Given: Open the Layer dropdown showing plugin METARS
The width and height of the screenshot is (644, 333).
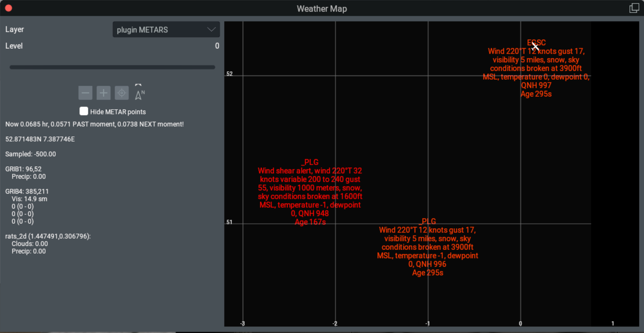Looking at the screenshot, I should (x=166, y=29).
